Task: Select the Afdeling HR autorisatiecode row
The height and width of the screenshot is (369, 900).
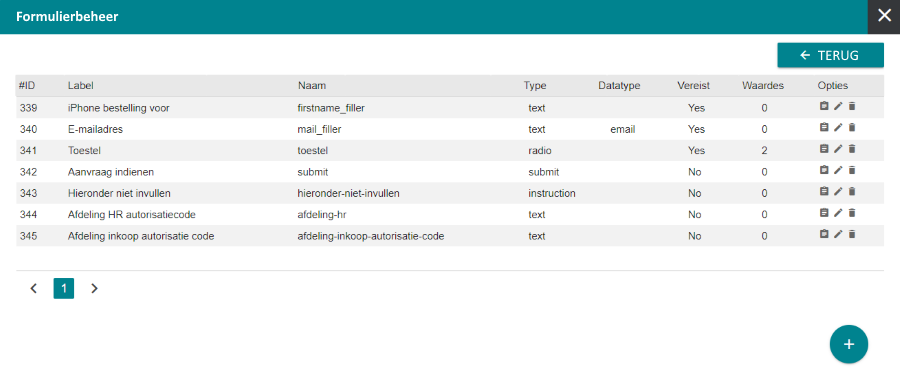Action: tap(450, 215)
